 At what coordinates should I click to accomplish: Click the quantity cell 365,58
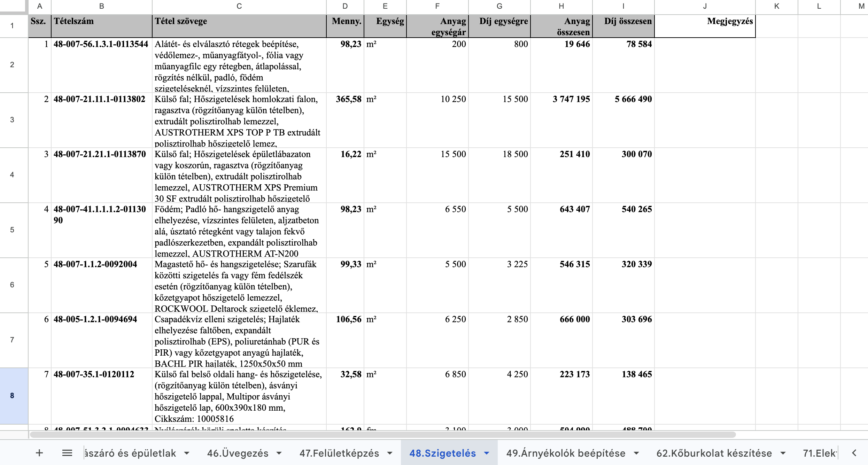coord(345,120)
